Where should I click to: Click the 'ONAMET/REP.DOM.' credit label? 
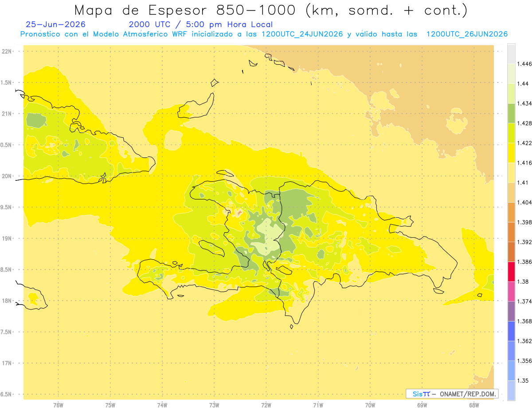tap(468, 394)
